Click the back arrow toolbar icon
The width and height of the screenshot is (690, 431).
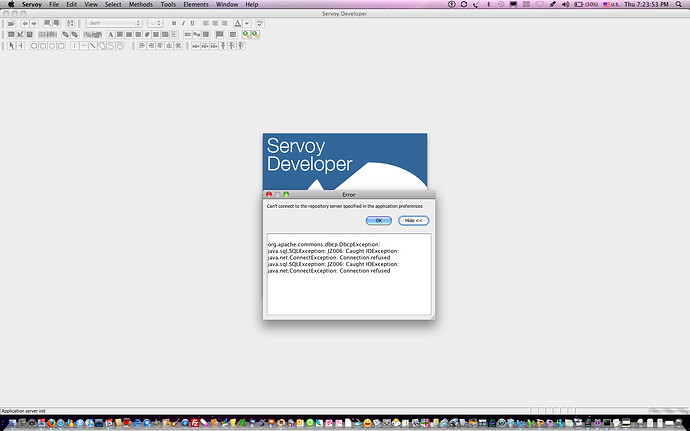(25, 23)
